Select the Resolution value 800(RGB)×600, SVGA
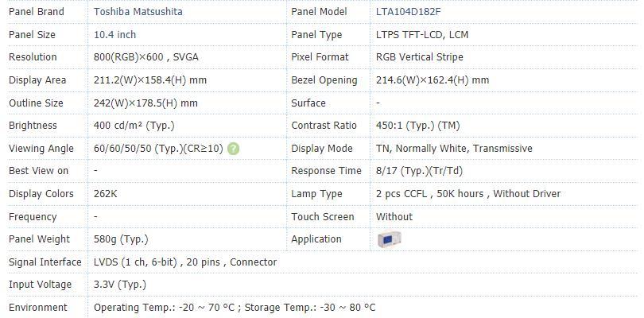 [x=146, y=57]
